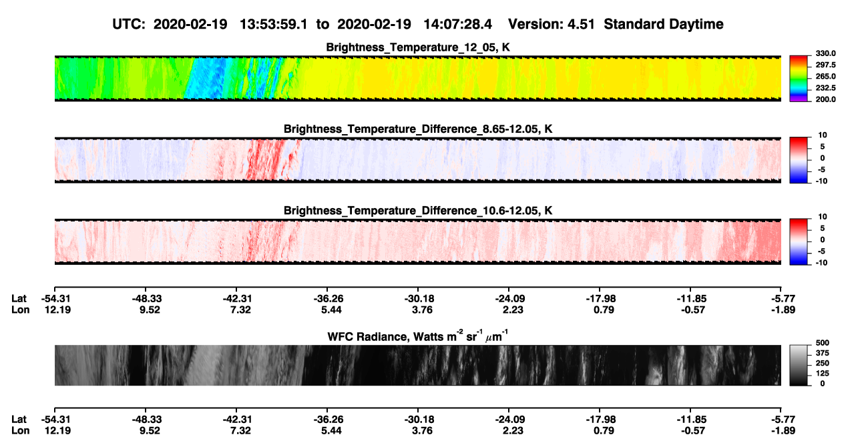
Task: Click the Brightness_Temperature_12_05, K panel title
Action: point(418,47)
